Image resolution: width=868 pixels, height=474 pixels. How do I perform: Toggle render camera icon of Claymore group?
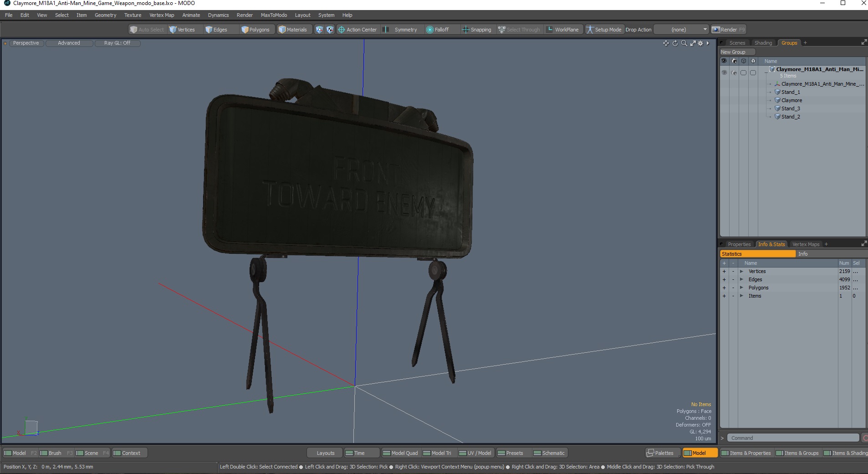coord(734,72)
